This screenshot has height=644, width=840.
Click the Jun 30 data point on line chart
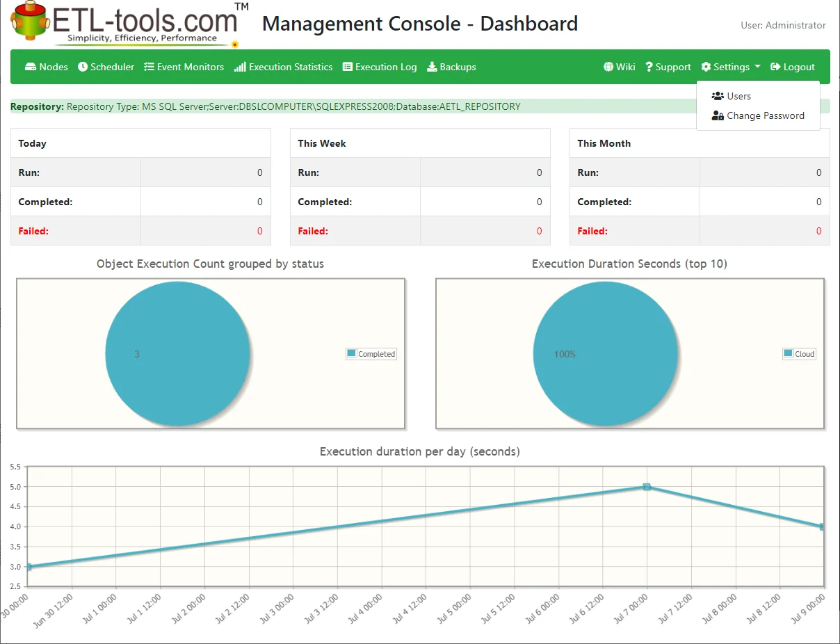[x=28, y=567]
